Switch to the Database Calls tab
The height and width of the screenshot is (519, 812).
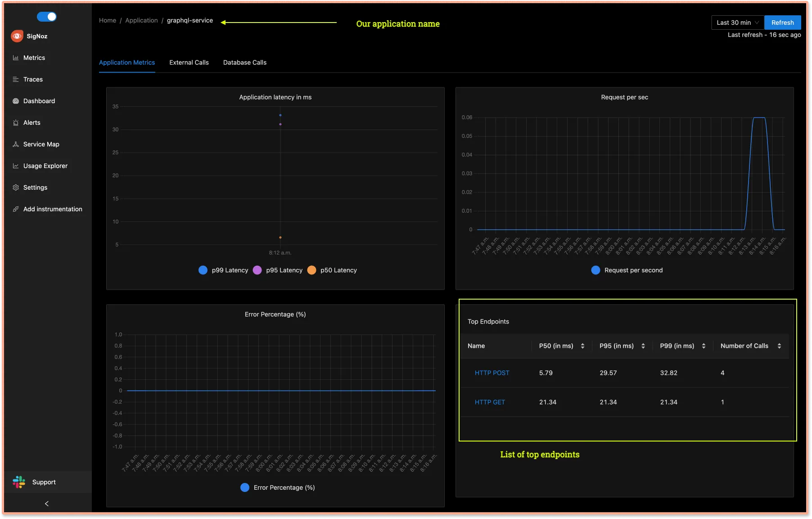pyautogui.click(x=245, y=63)
